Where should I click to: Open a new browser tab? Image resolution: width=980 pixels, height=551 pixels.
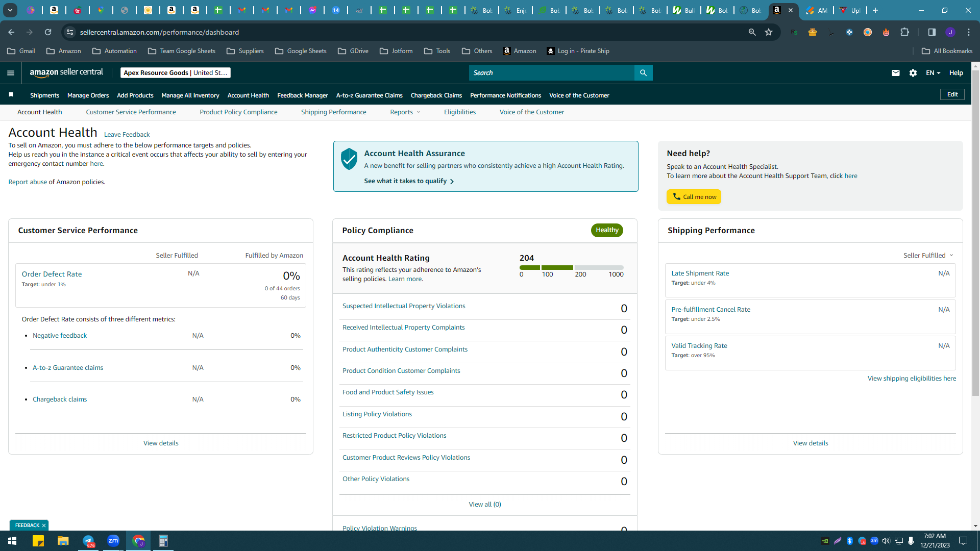pyautogui.click(x=875, y=10)
